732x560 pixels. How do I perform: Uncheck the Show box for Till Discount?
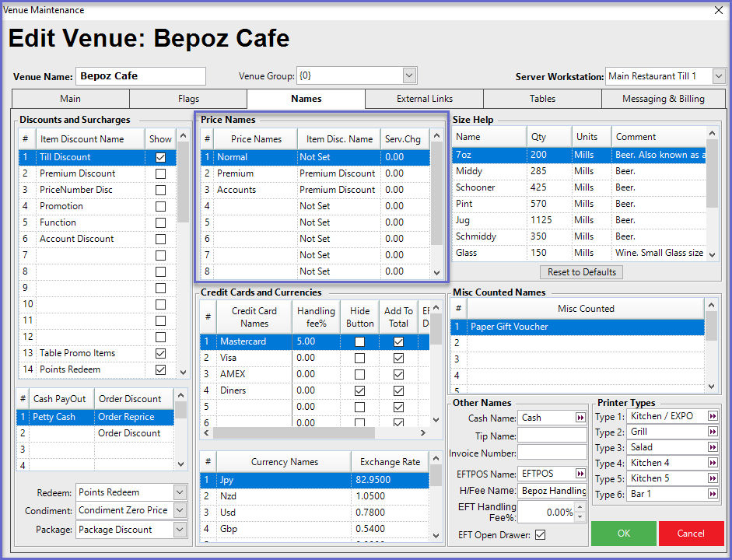click(x=160, y=157)
